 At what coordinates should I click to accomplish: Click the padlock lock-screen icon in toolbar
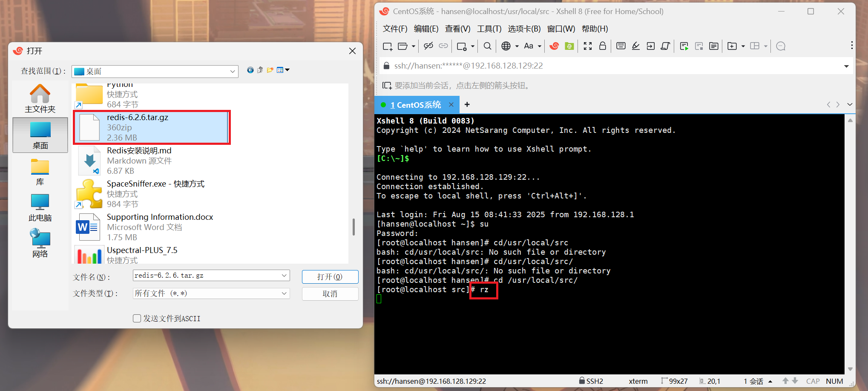[603, 46]
